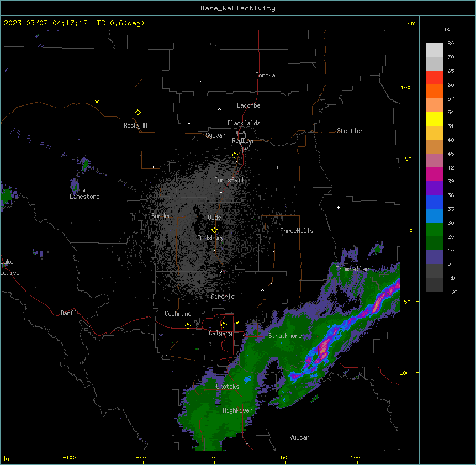Click the -100 tick on the bottom axis

pyautogui.click(x=69, y=457)
